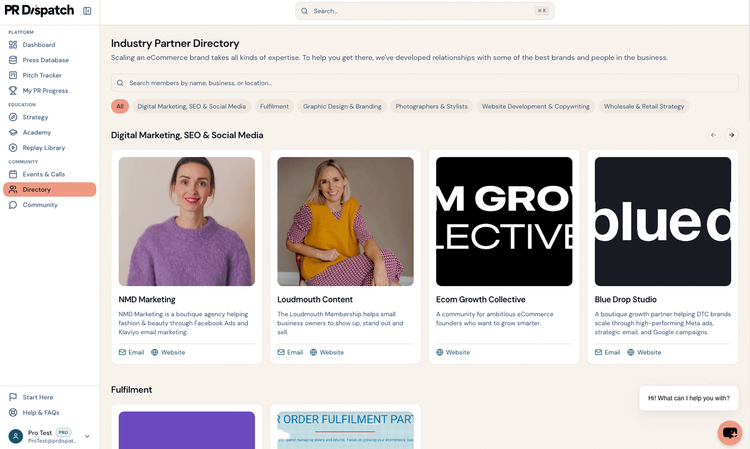Open Ecom Growth Collective logo thumbnail

[x=504, y=221]
